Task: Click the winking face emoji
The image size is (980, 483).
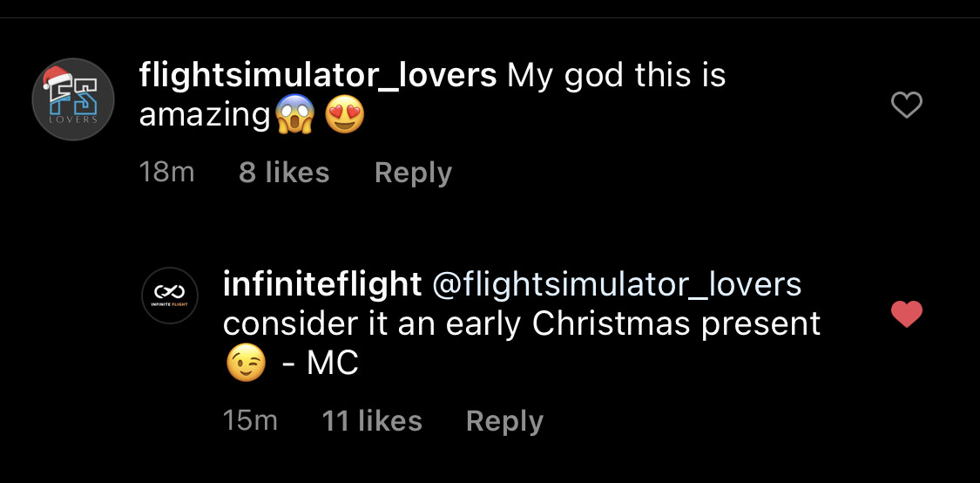Action: (x=246, y=363)
